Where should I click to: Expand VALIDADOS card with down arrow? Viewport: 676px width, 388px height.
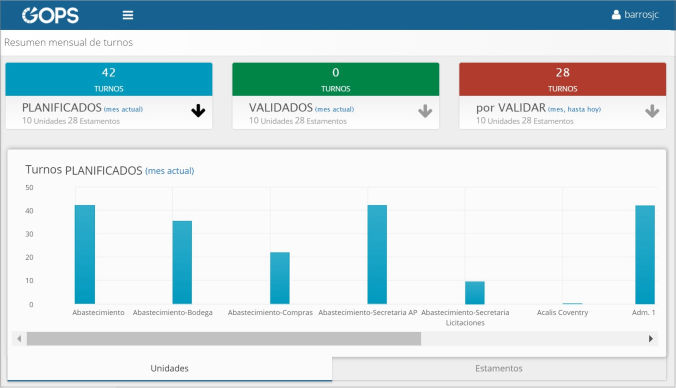pyautogui.click(x=425, y=111)
